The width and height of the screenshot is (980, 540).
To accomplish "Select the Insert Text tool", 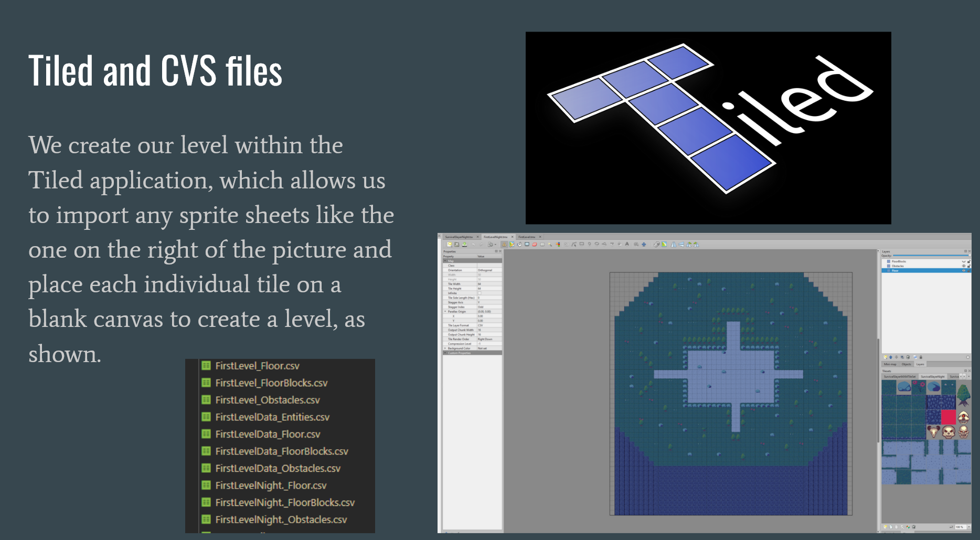I will [627, 244].
